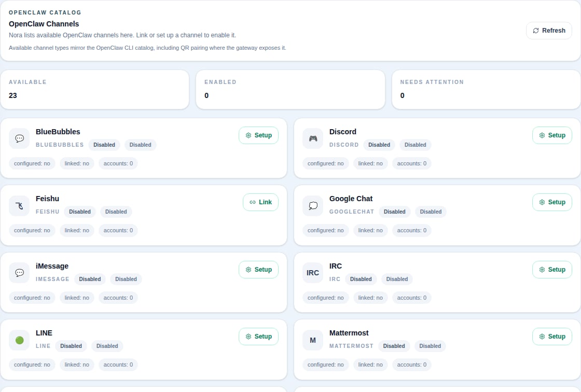Click Discord 'linked: no' chip

pos(370,163)
